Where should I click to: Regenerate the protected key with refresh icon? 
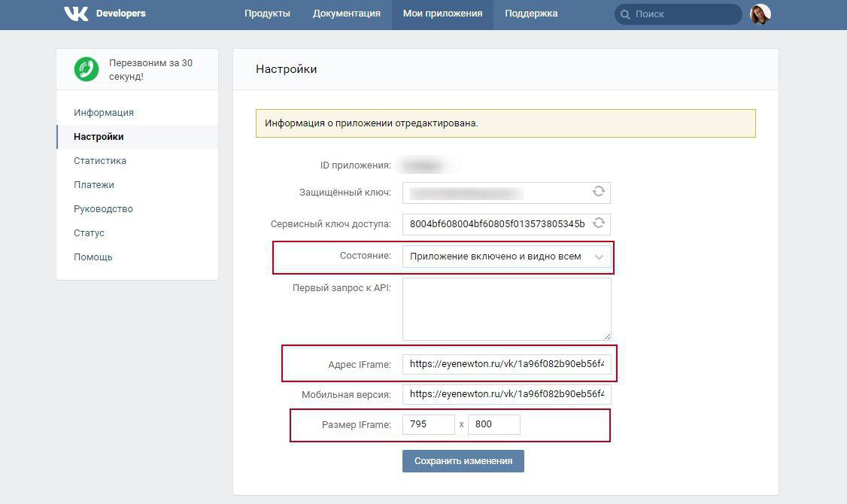pos(598,191)
